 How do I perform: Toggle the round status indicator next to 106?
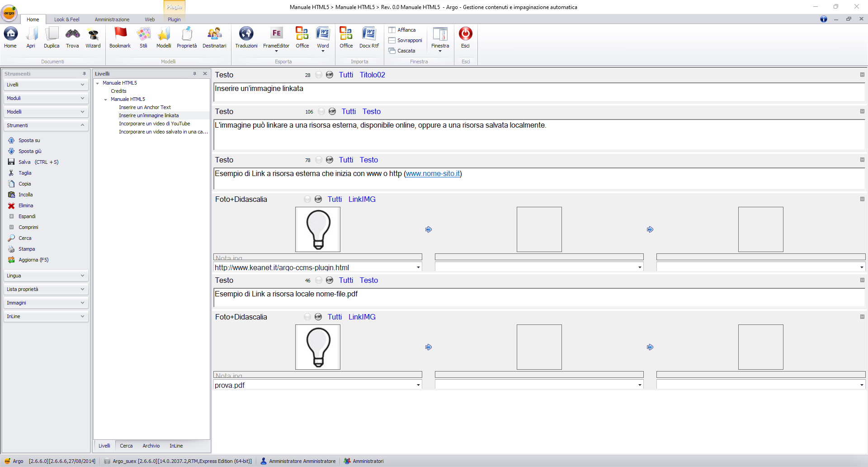coord(321,111)
